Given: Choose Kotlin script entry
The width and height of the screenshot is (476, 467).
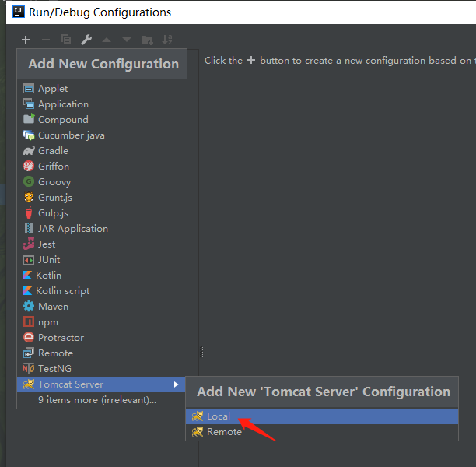Looking at the screenshot, I should pos(102,291).
